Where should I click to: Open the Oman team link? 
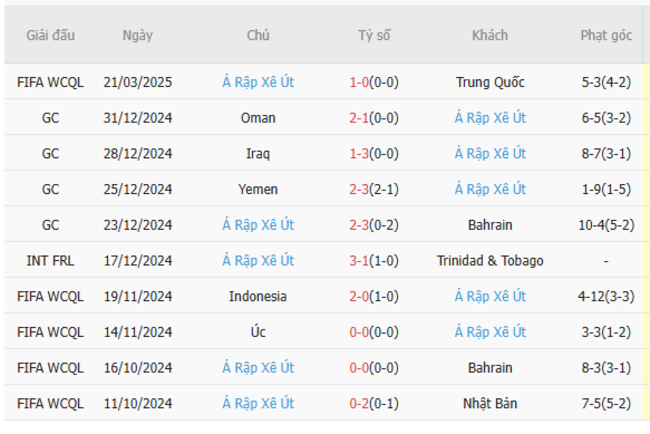coord(258,118)
